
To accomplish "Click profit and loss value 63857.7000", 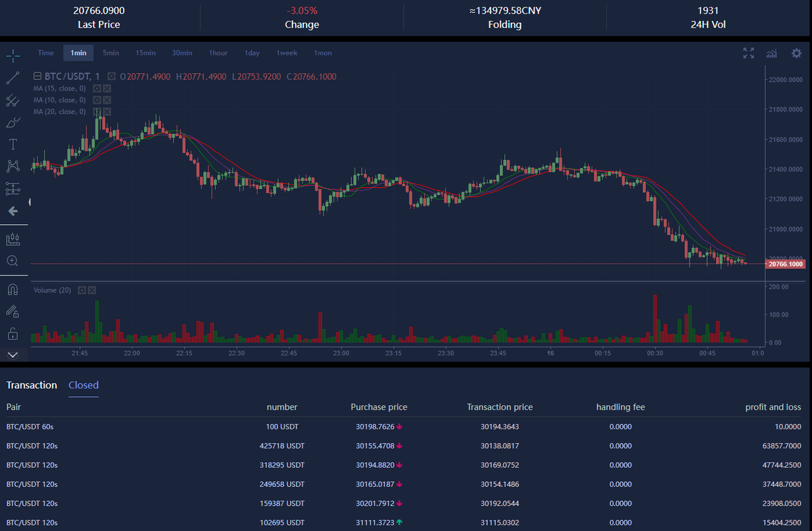I will (782, 446).
